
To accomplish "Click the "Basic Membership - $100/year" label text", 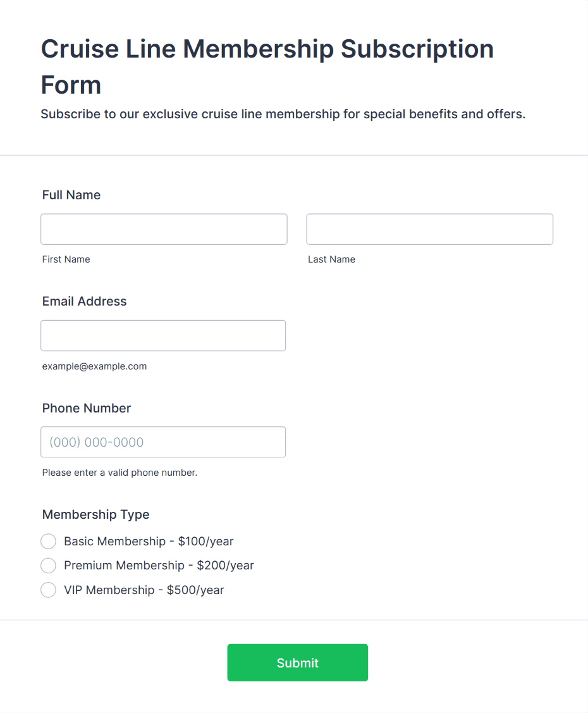I will [x=149, y=542].
